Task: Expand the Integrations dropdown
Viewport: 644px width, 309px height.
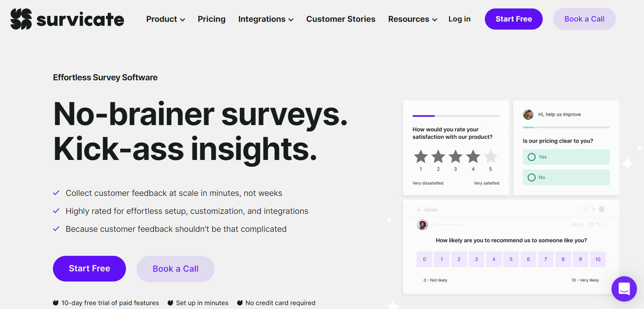Action: pos(265,19)
